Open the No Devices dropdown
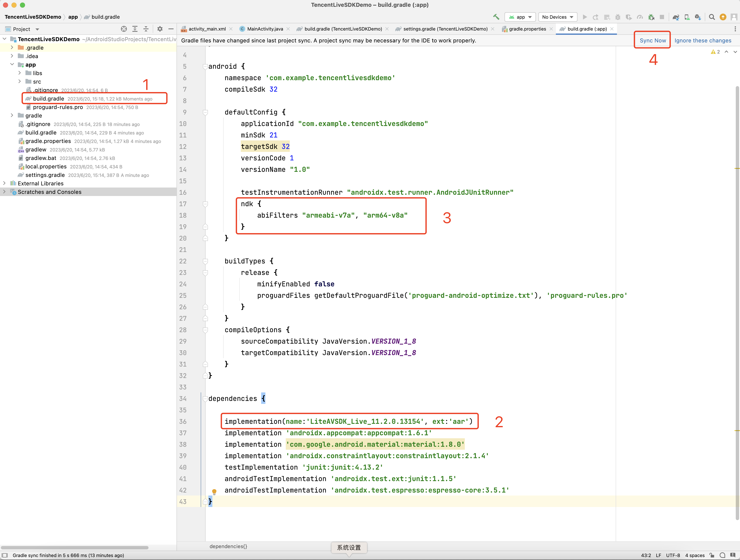 point(557,17)
